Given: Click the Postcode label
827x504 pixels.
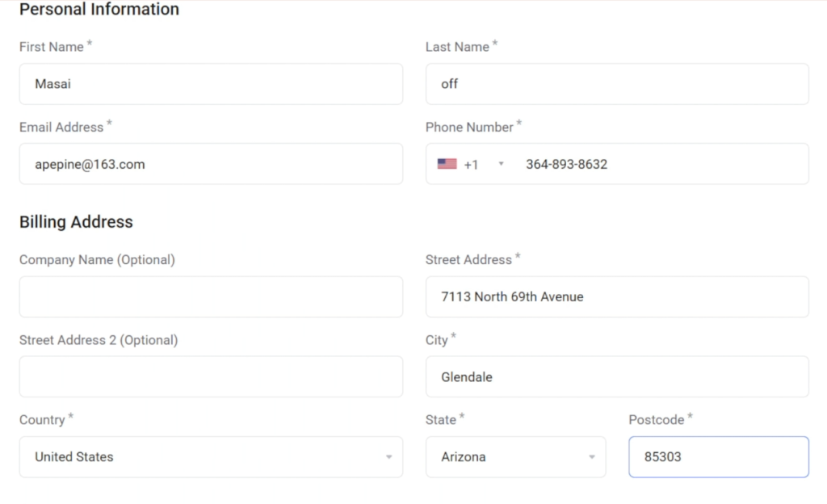Looking at the screenshot, I should pyautogui.click(x=656, y=420).
